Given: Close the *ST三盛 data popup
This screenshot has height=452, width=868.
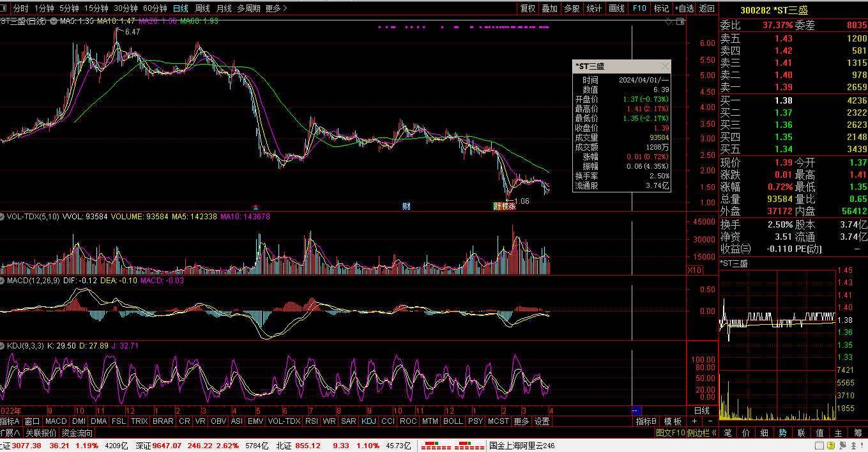Looking at the screenshot, I should tap(666, 66).
